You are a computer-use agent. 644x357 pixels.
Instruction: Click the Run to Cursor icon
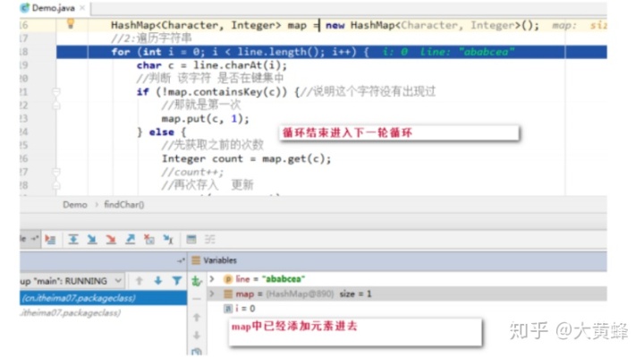click(168, 239)
